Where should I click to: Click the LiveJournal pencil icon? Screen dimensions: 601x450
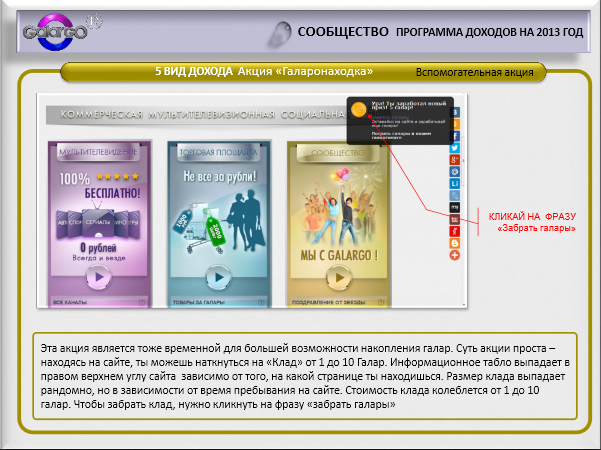pos(455,195)
